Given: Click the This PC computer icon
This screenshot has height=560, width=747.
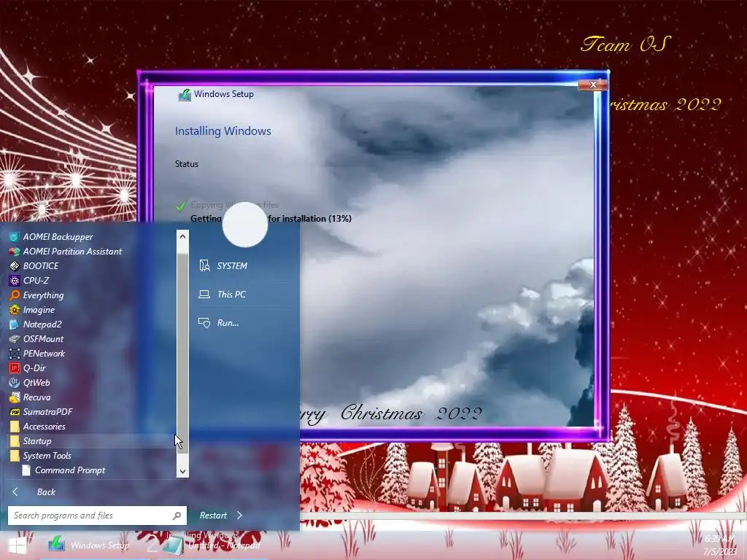Looking at the screenshot, I should pyautogui.click(x=204, y=295).
